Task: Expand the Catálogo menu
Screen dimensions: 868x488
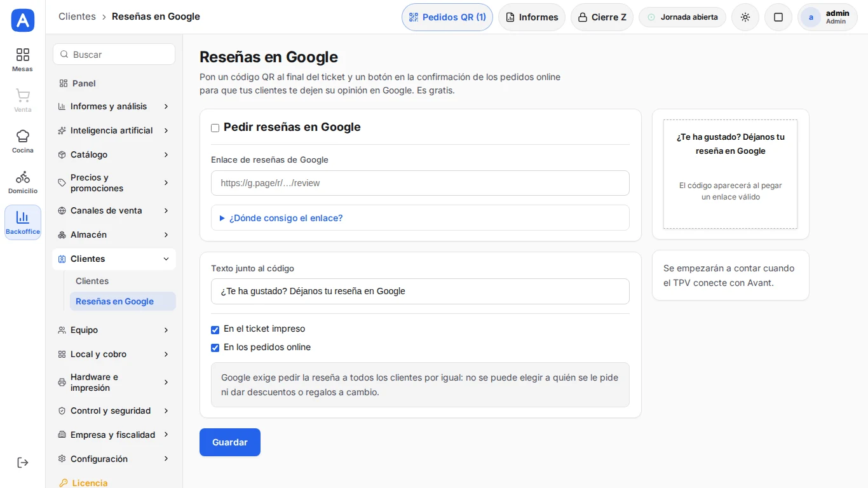Action: pyautogui.click(x=114, y=154)
